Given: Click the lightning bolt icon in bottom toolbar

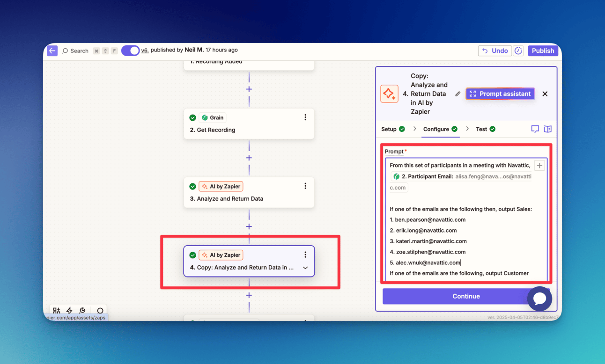Looking at the screenshot, I should [69, 310].
